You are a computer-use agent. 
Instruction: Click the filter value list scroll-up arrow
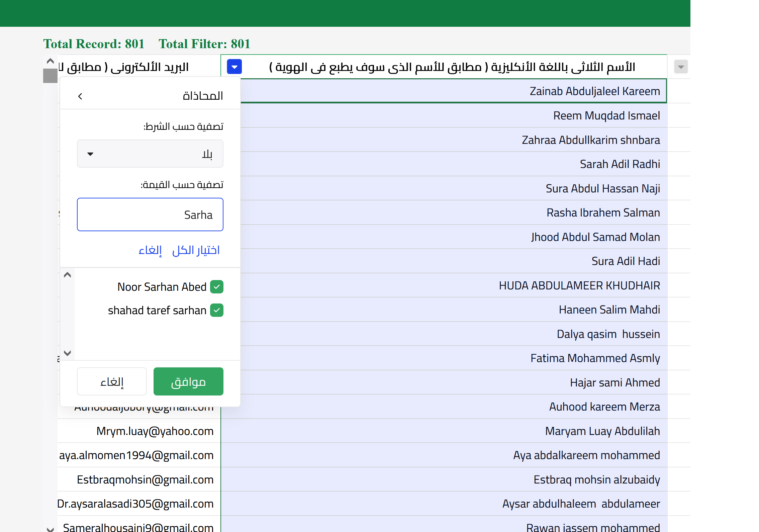67,275
